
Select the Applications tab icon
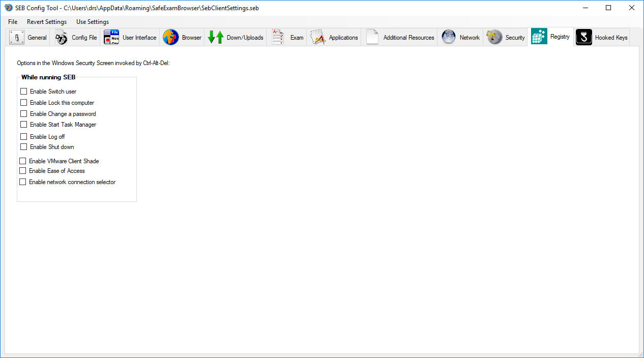(x=318, y=38)
